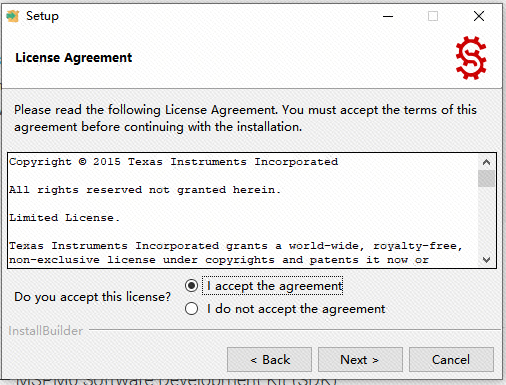Click the Setup installer icon in title bar

click(x=13, y=16)
